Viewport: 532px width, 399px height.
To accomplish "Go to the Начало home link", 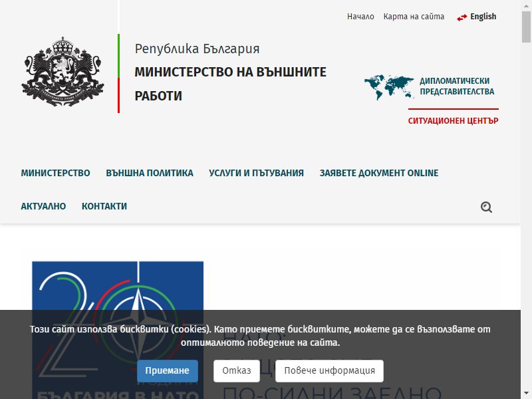I will pyautogui.click(x=360, y=17).
